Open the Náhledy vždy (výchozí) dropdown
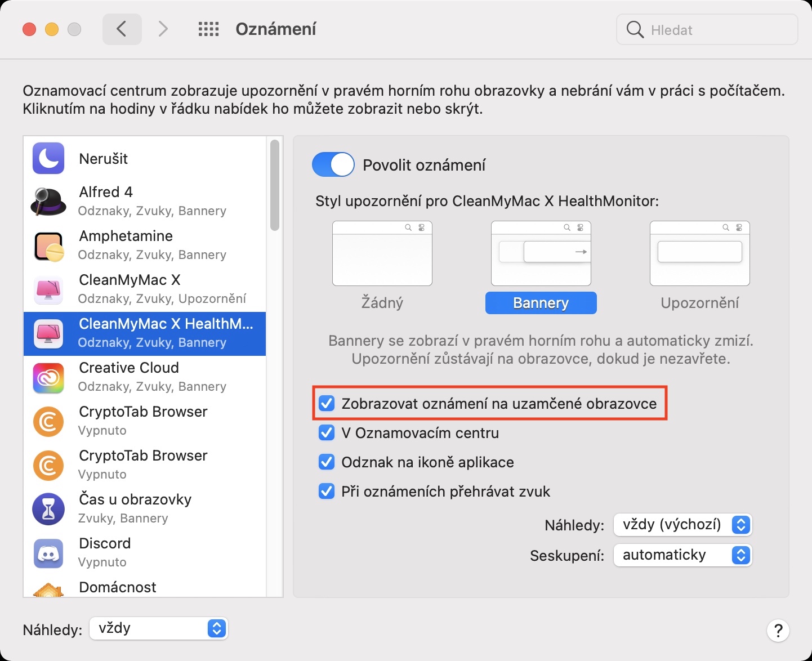Viewport: 812px width, 661px height. pyautogui.click(x=682, y=525)
